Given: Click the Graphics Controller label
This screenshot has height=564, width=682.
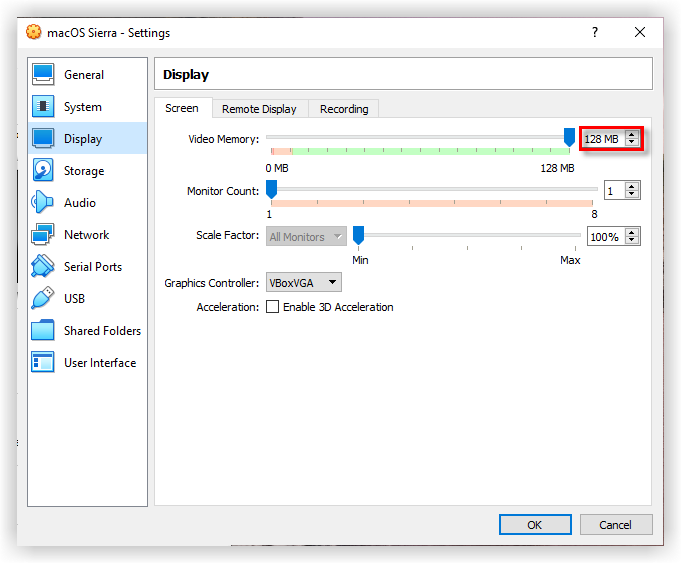Looking at the screenshot, I should (211, 283).
